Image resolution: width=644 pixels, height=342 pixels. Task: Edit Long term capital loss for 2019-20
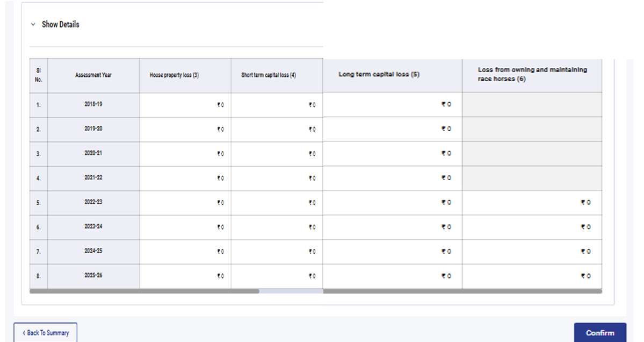tap(393, 129)
